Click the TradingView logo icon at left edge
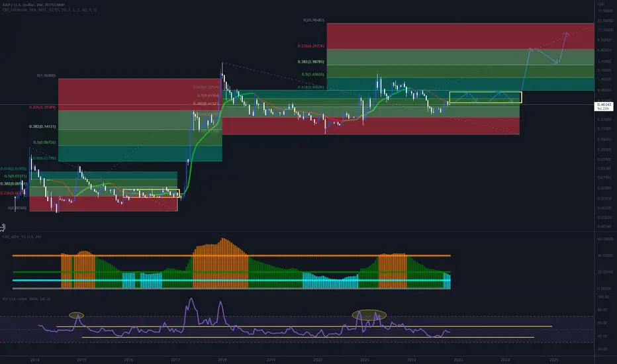The height and width of the screenshot is (364, 617). (2, 227)
